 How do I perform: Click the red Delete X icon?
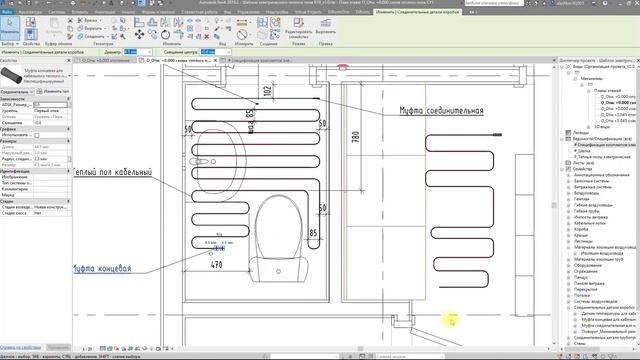pos(207,37)
